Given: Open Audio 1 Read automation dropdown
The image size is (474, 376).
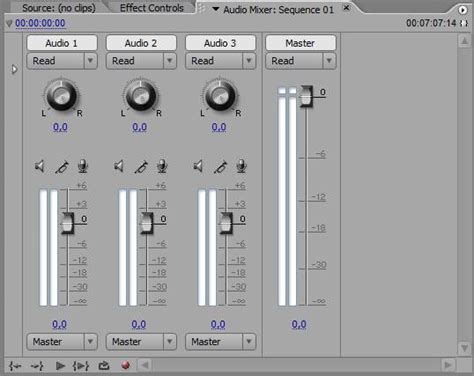Looking at the screenshot, I should click(x=62, y=61).
